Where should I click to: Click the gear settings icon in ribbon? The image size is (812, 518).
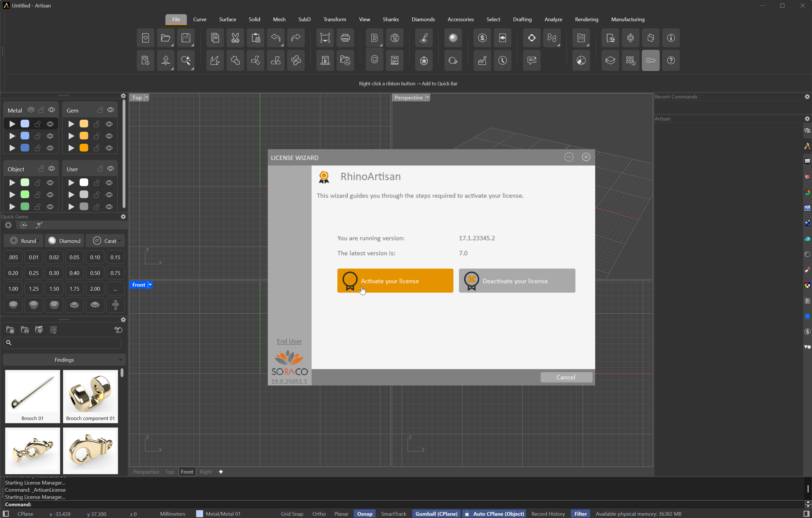531,38
